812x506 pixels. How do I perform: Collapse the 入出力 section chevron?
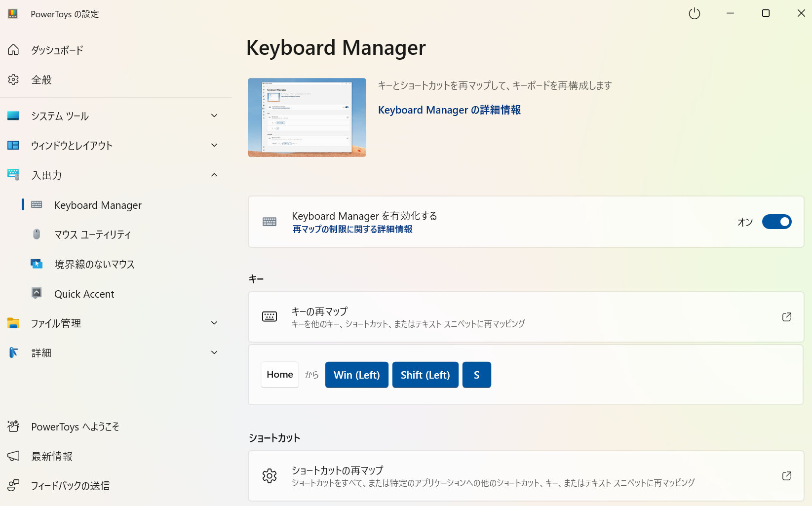coord(214,175)
